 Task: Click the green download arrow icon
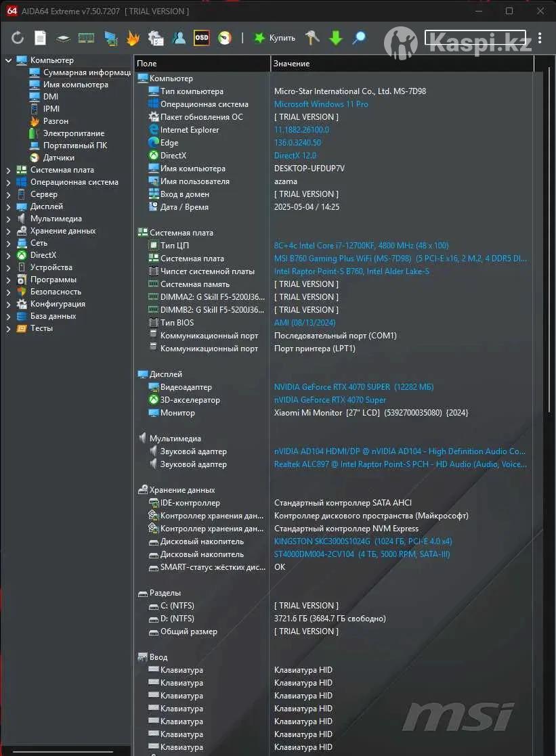pyautogui.click(x=336, y=38)
